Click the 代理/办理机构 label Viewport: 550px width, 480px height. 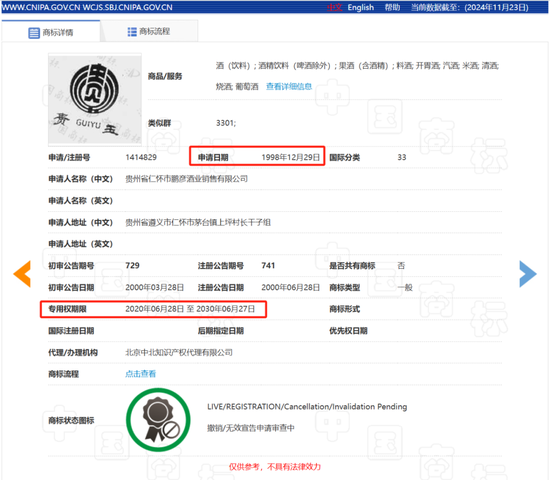(x=73, y=352)
